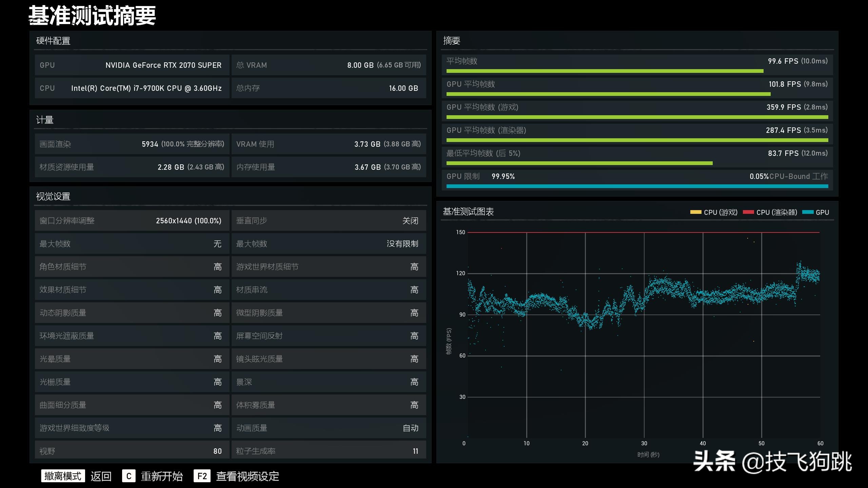
Task: Click the cyan GPU legend swatch
Action: click(808, 212)
